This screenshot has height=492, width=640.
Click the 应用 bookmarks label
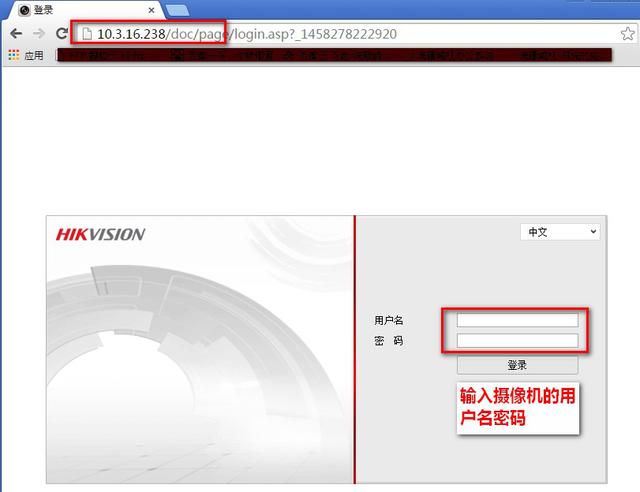coord(34,55)
